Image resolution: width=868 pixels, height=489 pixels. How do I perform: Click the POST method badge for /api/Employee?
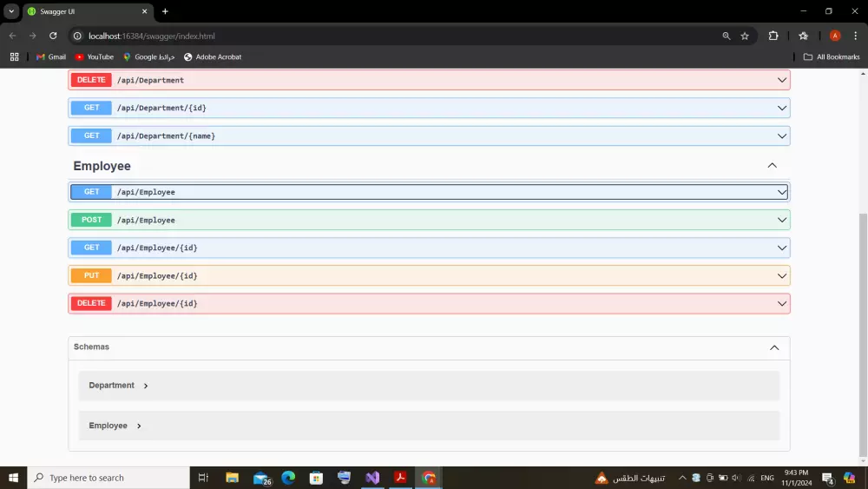[91, 220]
